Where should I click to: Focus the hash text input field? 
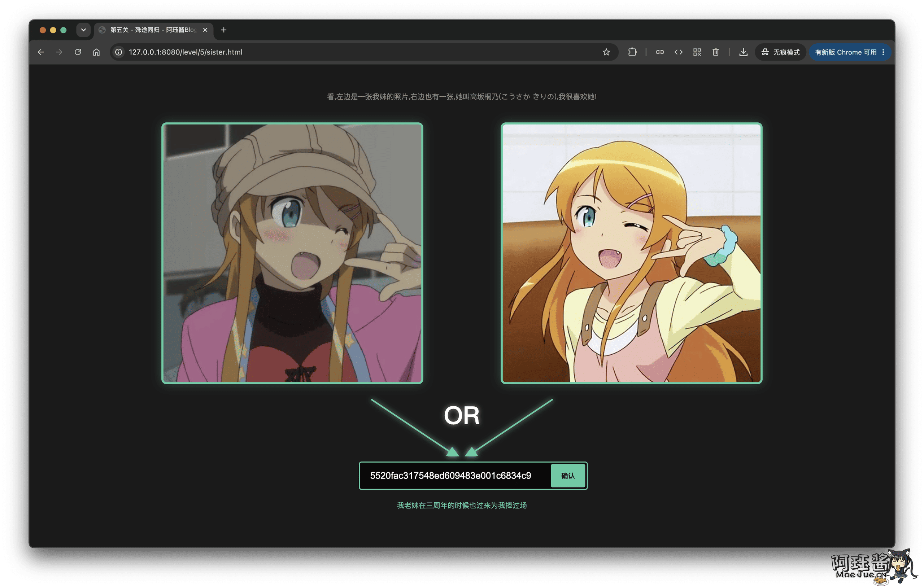[455, 476]
